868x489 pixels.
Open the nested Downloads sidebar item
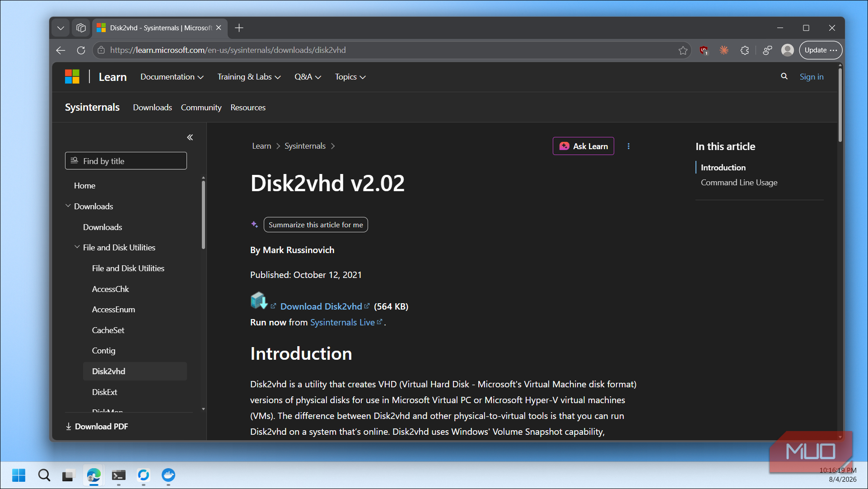103,227
